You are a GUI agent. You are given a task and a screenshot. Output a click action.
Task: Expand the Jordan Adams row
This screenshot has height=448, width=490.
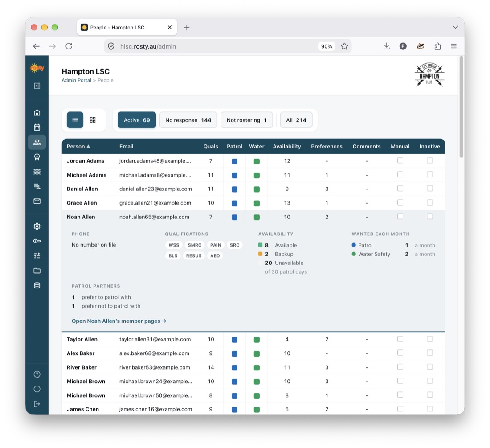click(253, 161)
